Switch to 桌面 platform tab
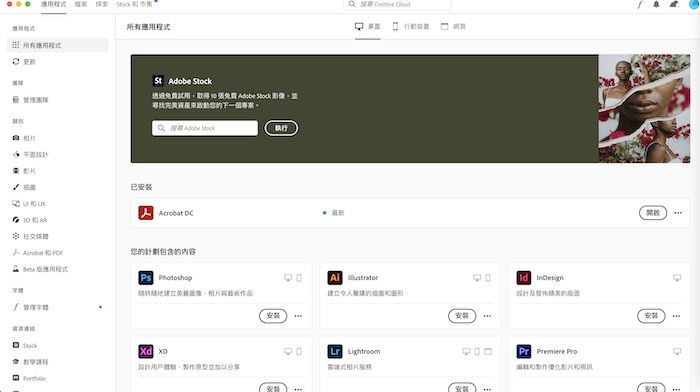Screen dimensions: 700x392 (x=368, y=27)
